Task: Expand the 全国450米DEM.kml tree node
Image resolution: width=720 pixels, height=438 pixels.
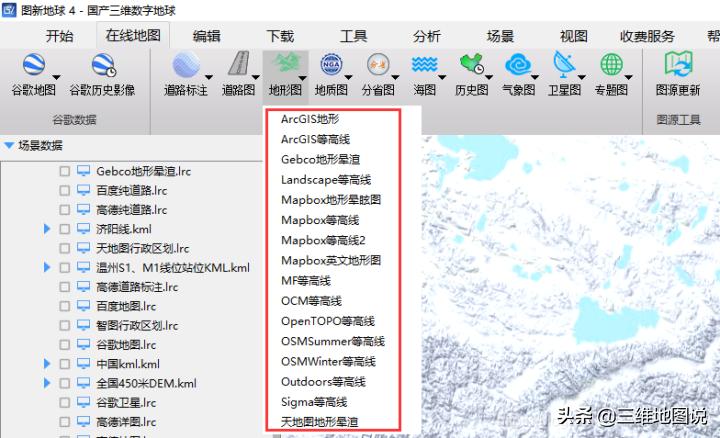Action: pyautogui.click(x=47, y=383)
